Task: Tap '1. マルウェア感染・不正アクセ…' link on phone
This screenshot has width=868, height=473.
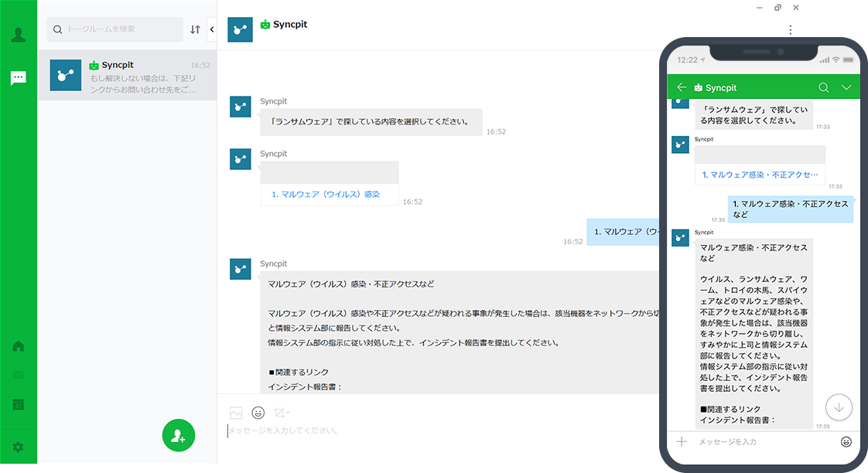Action: click(760, 175)
